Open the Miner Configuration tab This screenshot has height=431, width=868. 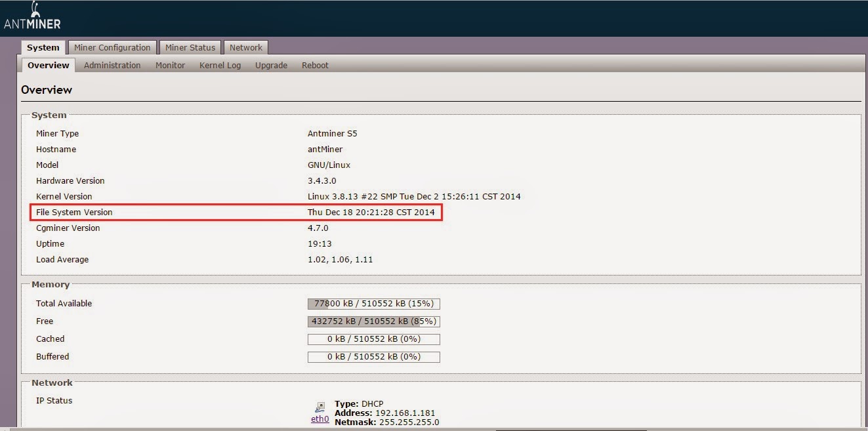pyautogui.click(x=112, y=47)
